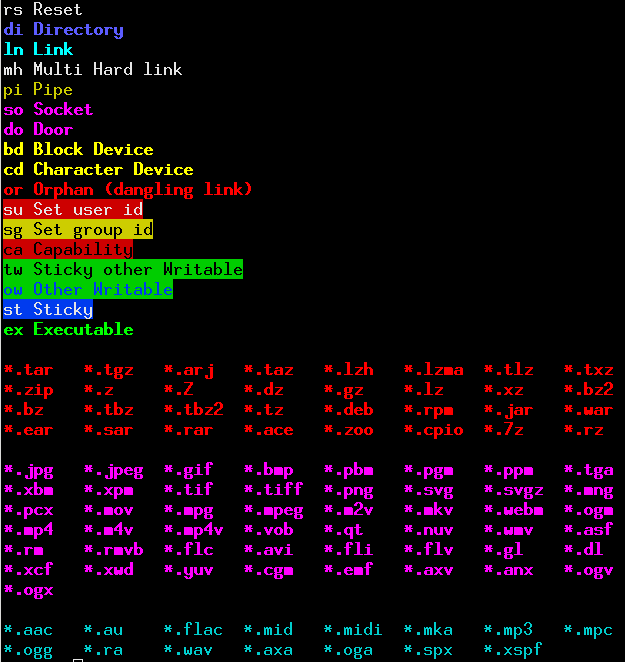Select the '*.rmvb' extension

click(114, 550)
